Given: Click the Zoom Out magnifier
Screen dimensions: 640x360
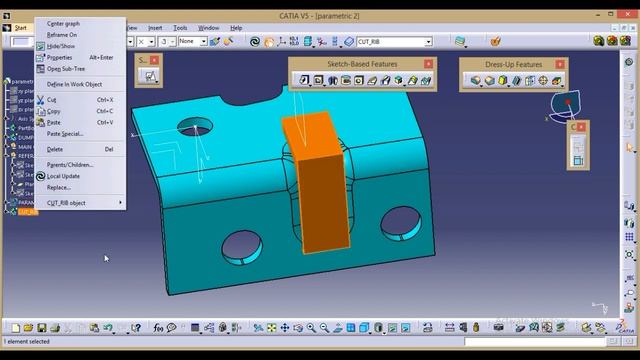Looking at the screenshot, I should click(x=324, y=328).
